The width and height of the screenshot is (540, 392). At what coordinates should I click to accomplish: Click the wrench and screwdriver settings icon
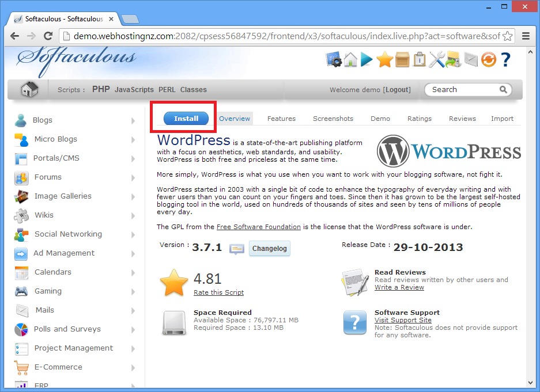tap(437, 59)
